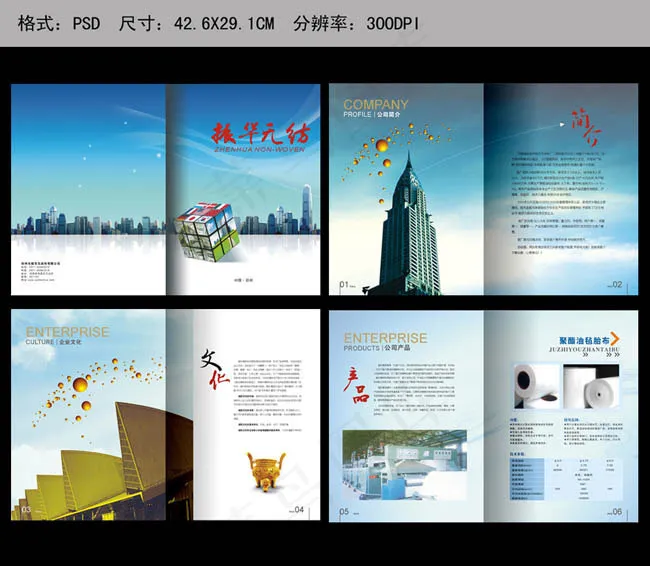Click the "PRODUCTS | 公司产品" subheading
This screenshot has height=566, width=650.
[x=376, y=348]
